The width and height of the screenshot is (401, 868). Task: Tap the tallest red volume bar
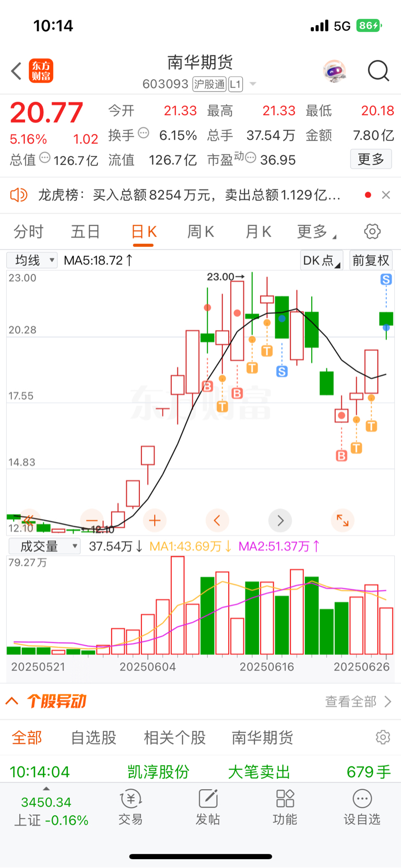point(178,605)
